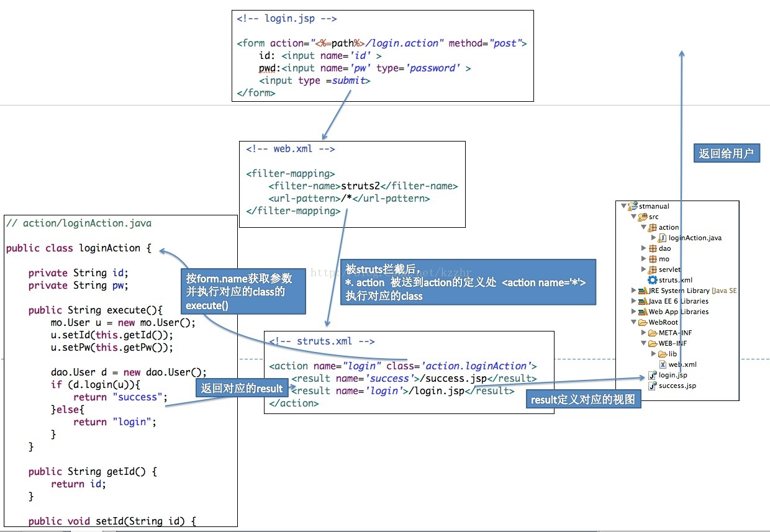The image size is (770, 532).
Task: Click the WEB-INF folder icon
Action: [653, 343]
